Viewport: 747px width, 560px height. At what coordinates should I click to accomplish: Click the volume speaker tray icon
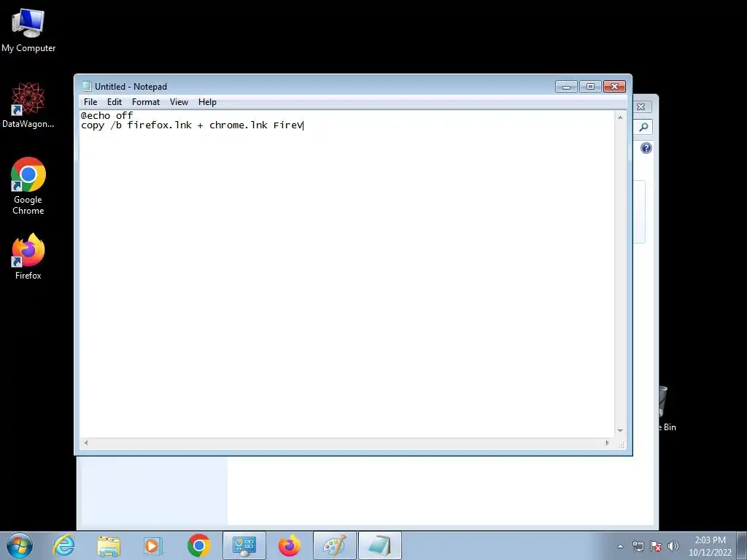(673, 546)
